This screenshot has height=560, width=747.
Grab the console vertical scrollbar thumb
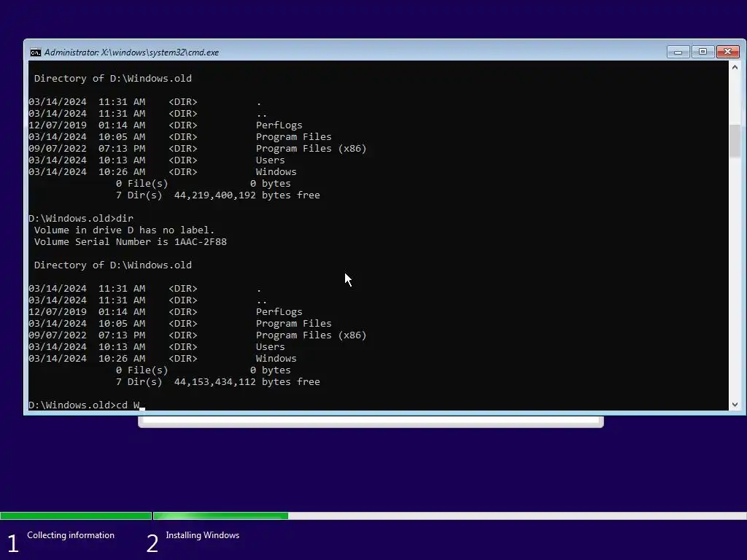pos(735,141)
